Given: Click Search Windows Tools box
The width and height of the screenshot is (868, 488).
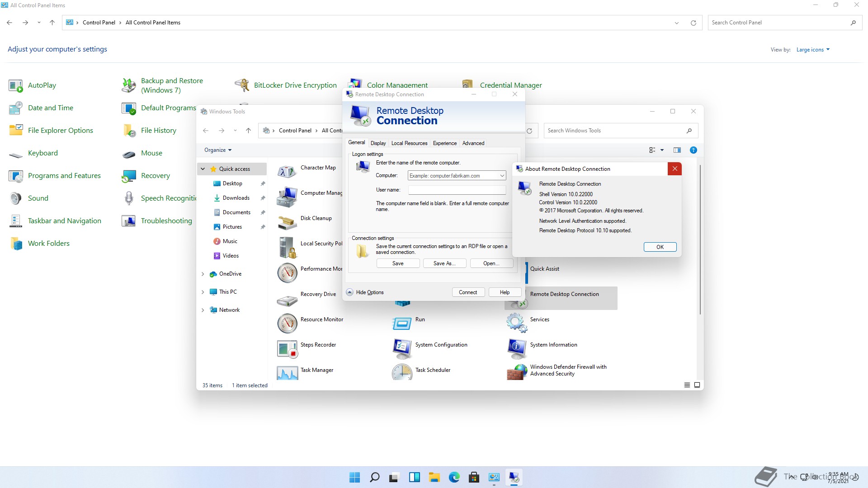Looking at the screenshot, I should pyautogui.click(x=621, y=131).
